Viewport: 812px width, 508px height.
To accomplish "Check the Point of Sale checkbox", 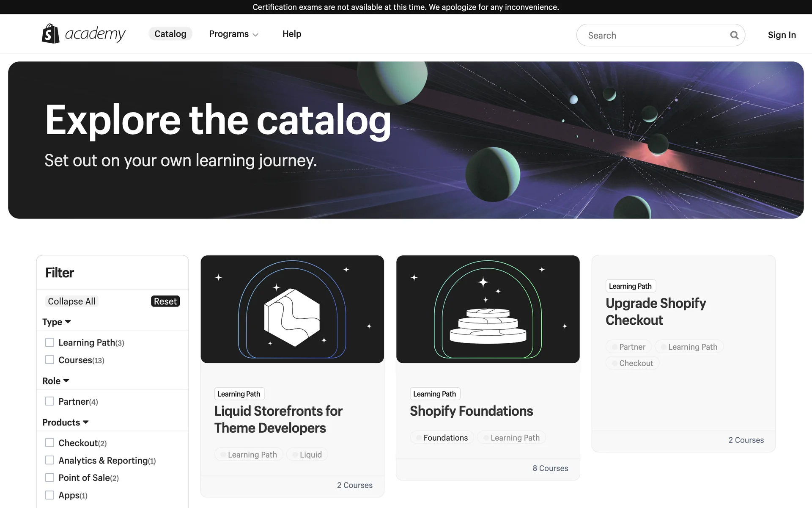I will point(49,478).
